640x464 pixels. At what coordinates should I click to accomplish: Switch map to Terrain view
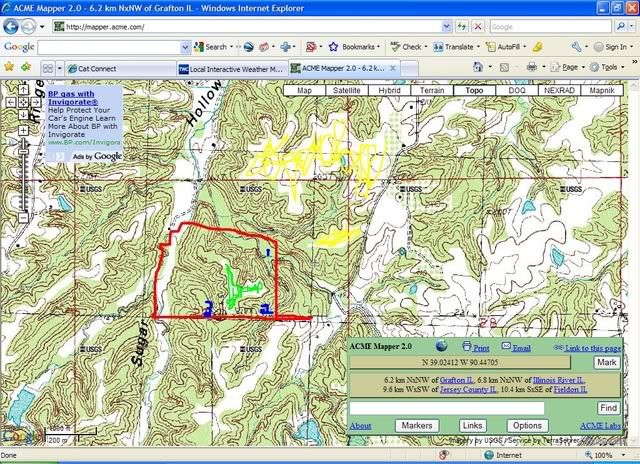pos(432,90)
